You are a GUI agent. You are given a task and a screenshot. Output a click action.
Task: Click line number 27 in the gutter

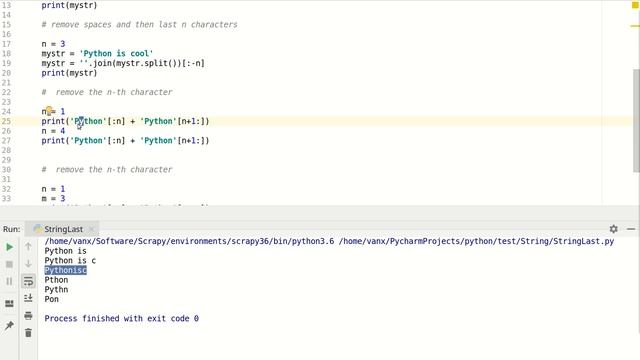tap(6, 140)
